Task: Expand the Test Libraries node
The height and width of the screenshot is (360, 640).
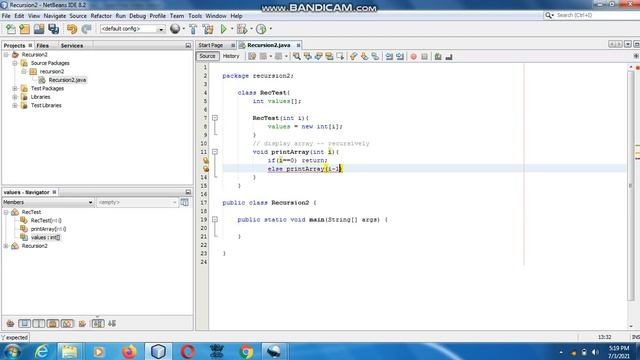Action: pyautogui.click(x=15, y=106)
